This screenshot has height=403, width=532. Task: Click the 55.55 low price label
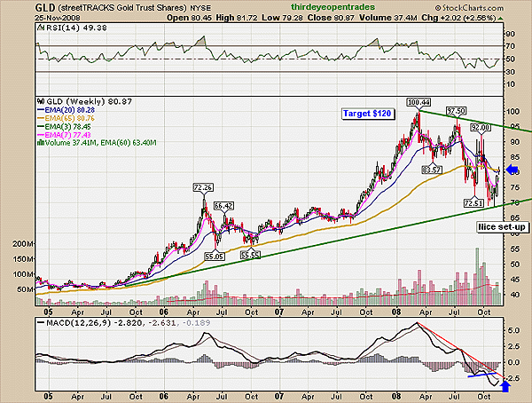point(250,255)
